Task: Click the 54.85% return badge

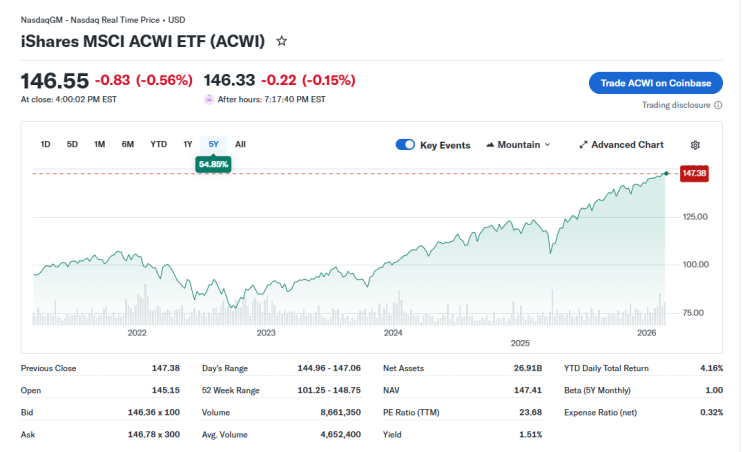Action: click(213, 164)
